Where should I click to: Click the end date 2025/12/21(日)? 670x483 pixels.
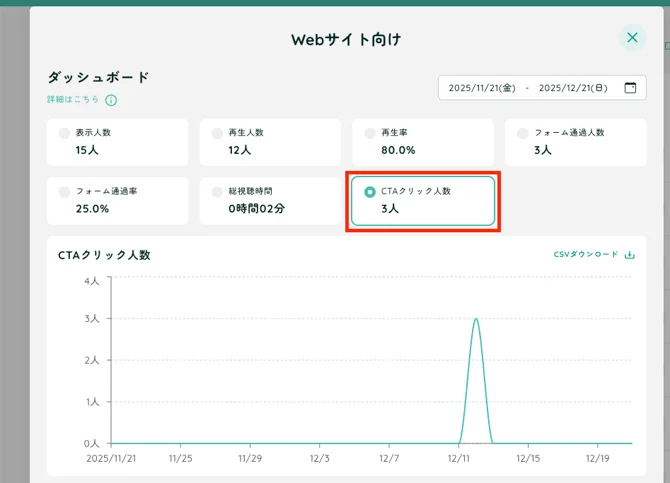pos(573,88)
